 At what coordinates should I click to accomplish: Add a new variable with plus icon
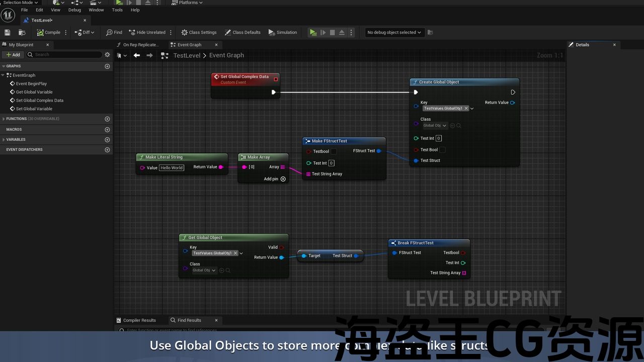coord(107,140)
